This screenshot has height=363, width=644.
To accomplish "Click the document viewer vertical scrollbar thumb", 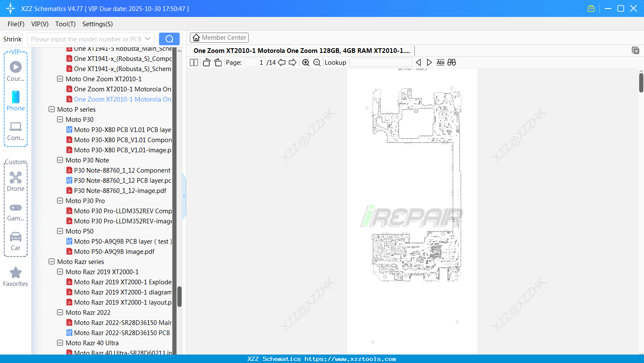I will [641, 82].
